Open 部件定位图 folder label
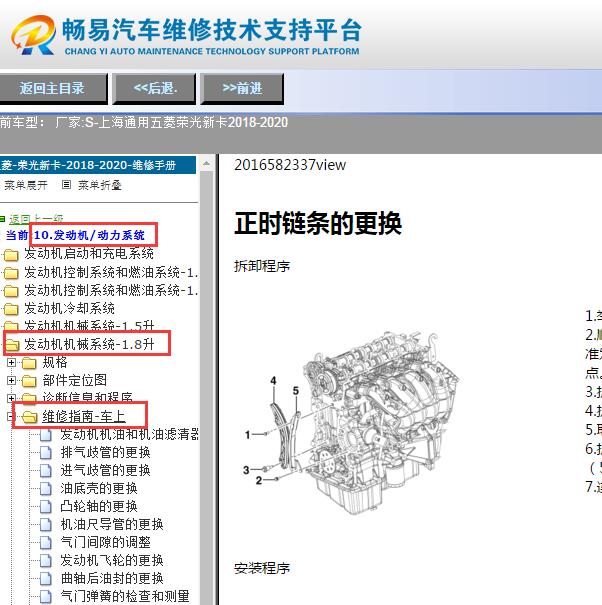 point(74,380)
